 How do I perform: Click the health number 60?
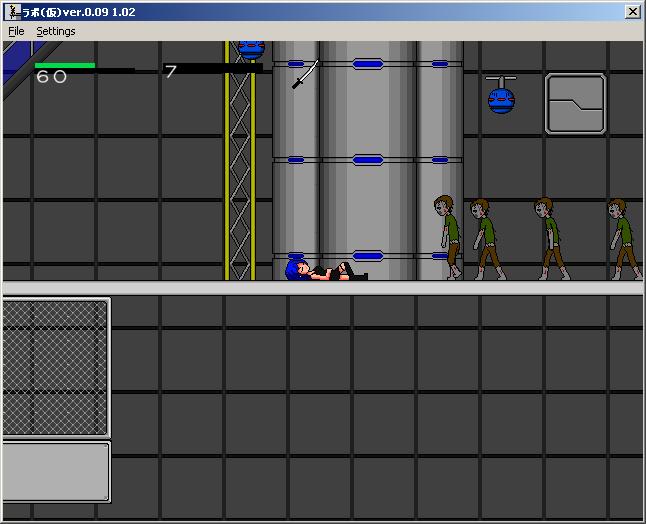[51, 77]
